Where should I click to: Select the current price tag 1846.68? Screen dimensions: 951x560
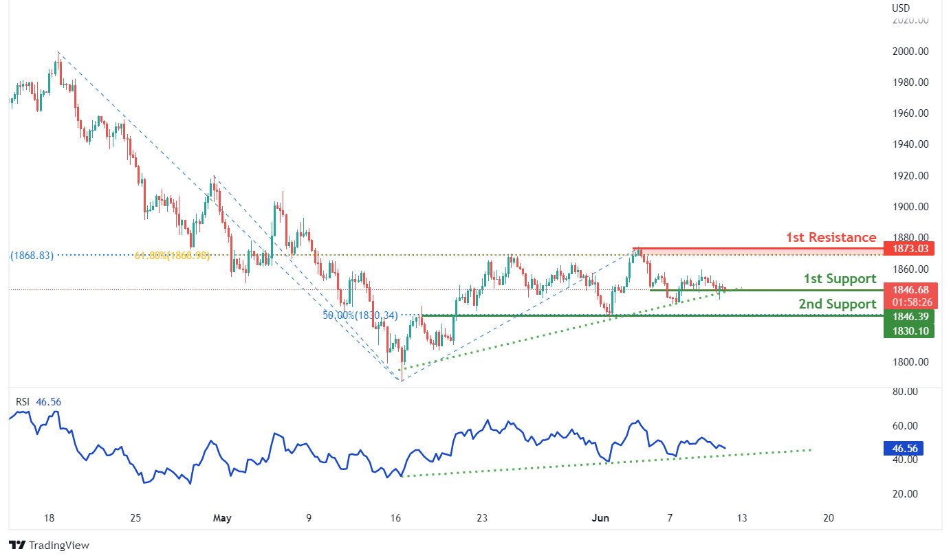click(x=909, y=290)
